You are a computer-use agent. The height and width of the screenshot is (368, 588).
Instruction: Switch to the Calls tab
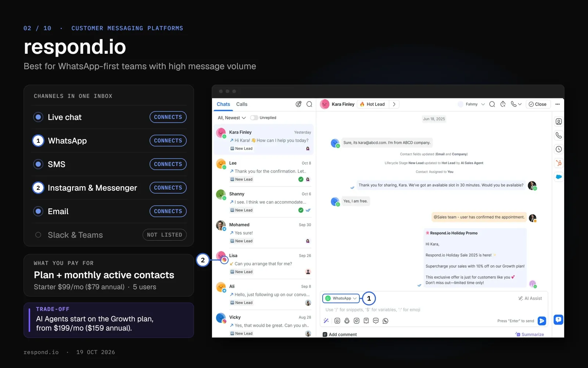click(242, 104)
